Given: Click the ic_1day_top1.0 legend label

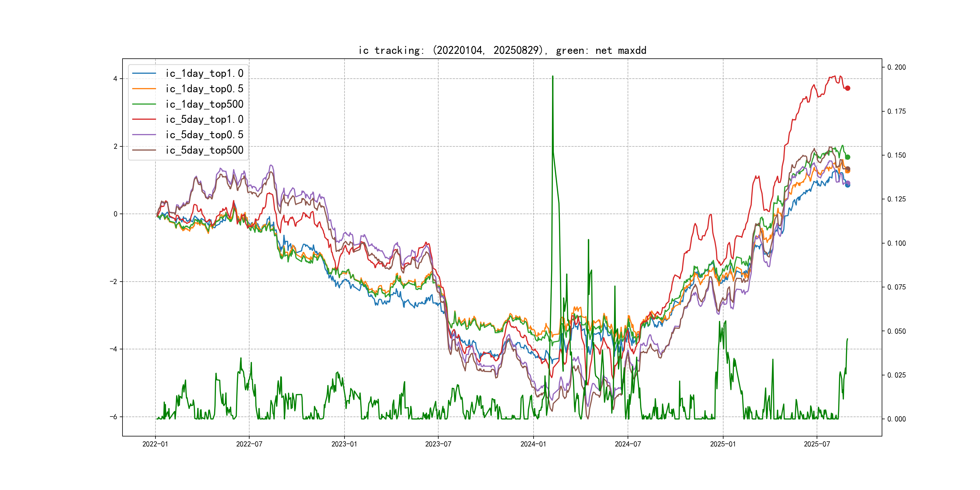Looking at the screenshot, I should (204, 73).
